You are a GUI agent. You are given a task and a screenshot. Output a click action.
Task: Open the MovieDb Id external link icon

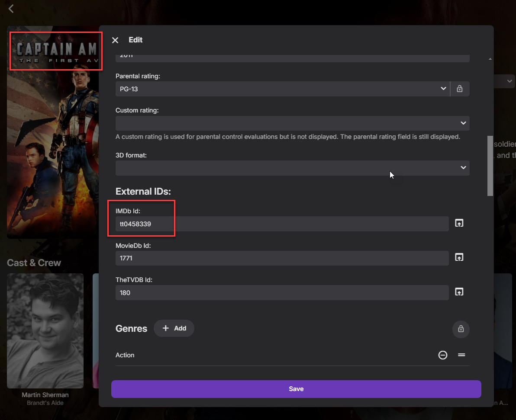(459, 257)
